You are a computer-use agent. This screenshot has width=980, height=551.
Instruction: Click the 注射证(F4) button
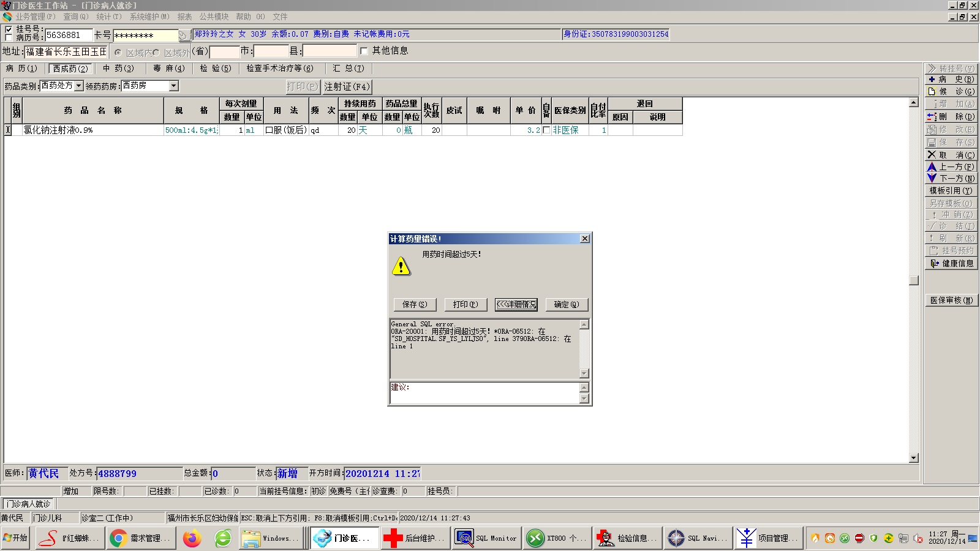click(347, 86)
